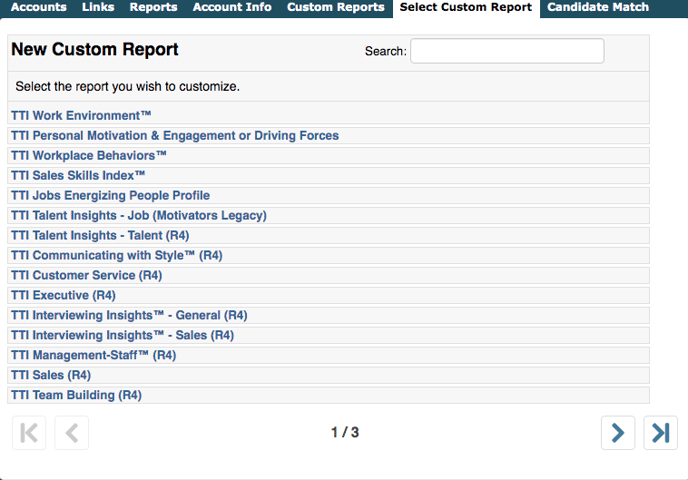688x480 pixels.
Task: Select TTI Talent Insights - Talent (R4)
Action: (x=100, y=235)
